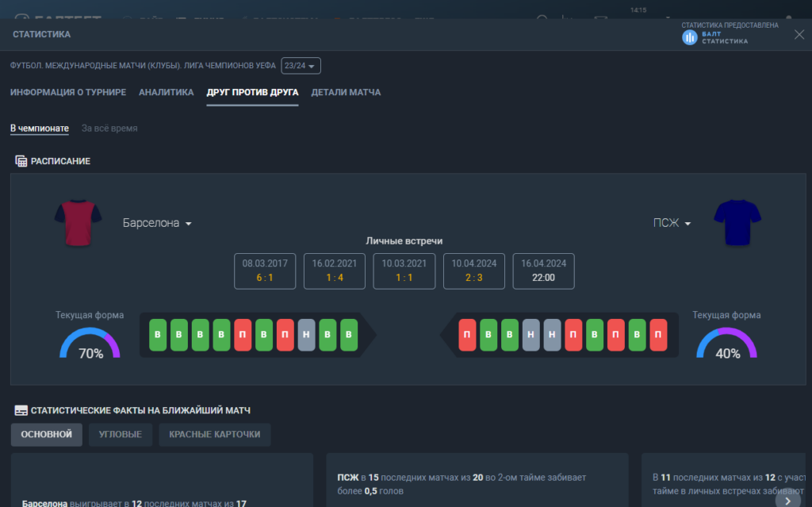Go to Детали матча tab
812x507 pixels.
coord(346,92)
